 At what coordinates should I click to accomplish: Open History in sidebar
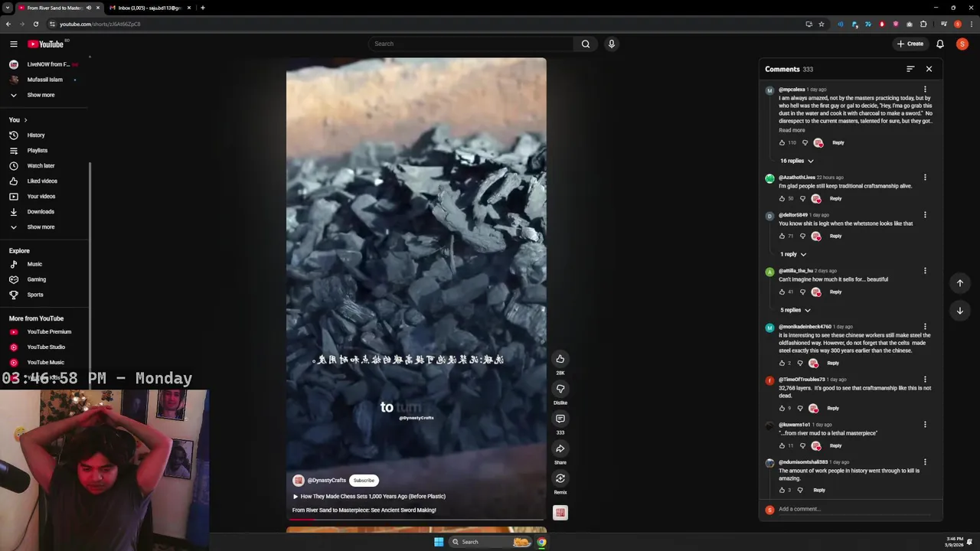36,135
